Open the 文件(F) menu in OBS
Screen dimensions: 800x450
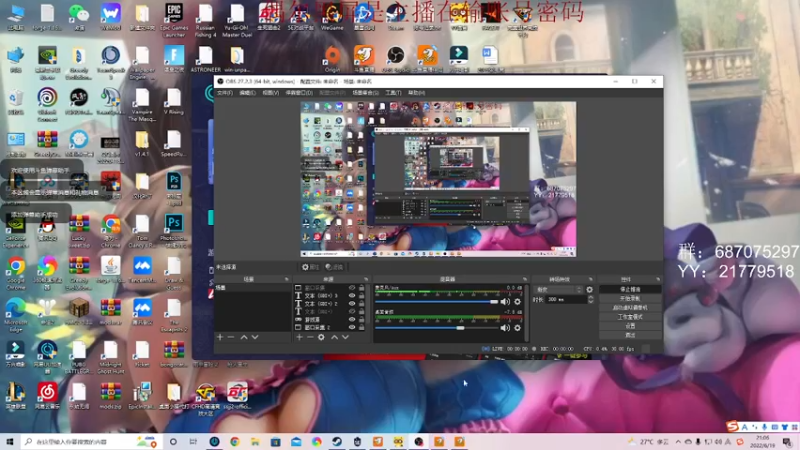224,93
